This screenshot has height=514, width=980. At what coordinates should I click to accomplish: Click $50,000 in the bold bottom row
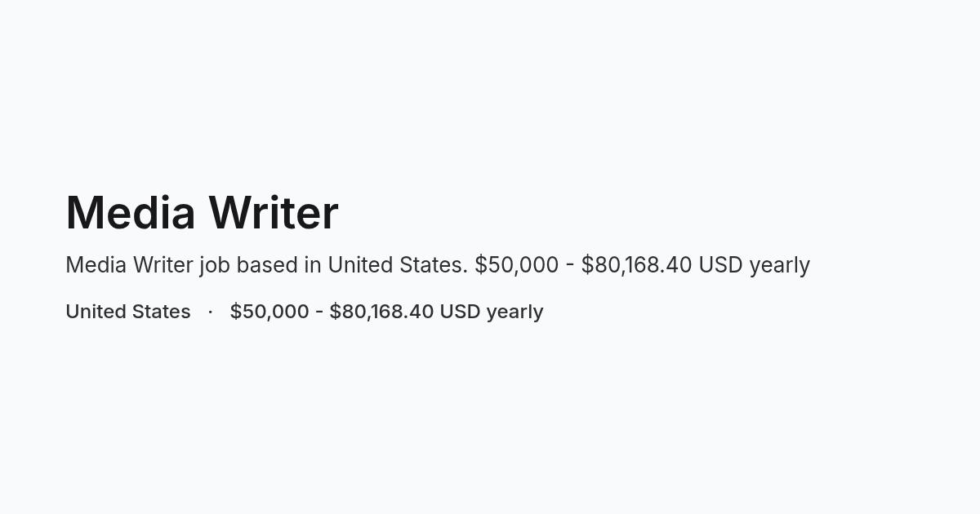[269, 312]
